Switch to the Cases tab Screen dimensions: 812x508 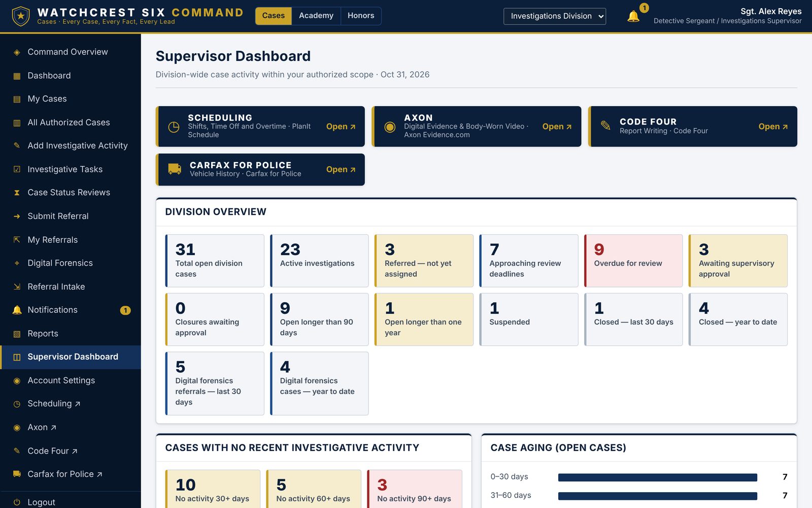click(x=273, y=16)
